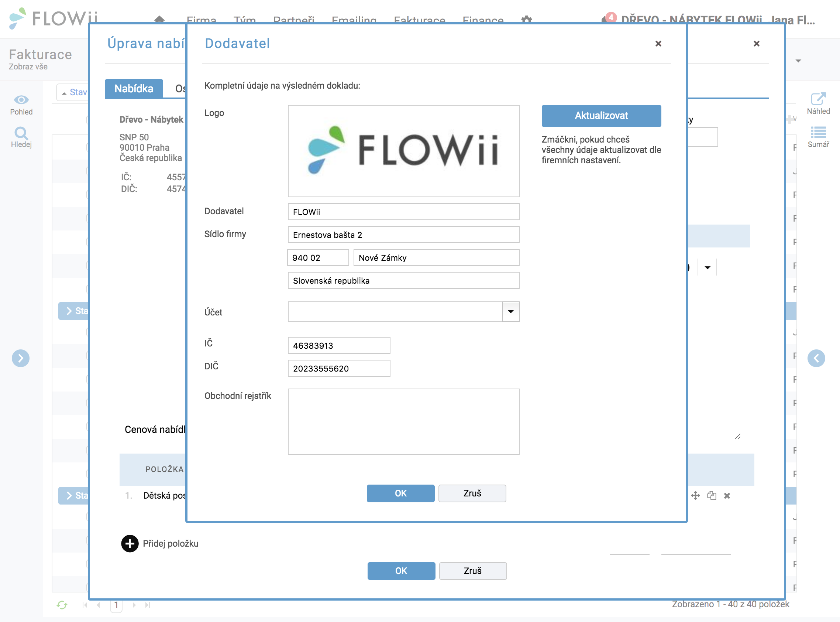Click the FLOWii logo image box
The height and width of the screenshot is (622, 840).
tap(404, 151)
